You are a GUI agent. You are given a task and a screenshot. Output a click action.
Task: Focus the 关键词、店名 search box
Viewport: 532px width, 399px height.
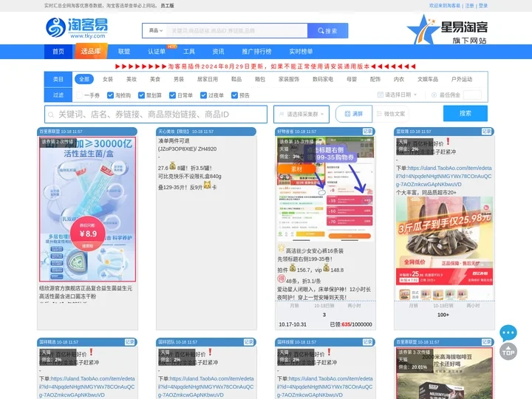pos(156,115)
